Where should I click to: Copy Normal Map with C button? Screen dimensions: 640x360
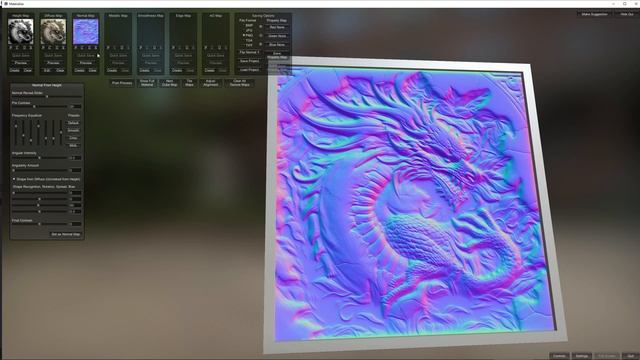(82, 48)
